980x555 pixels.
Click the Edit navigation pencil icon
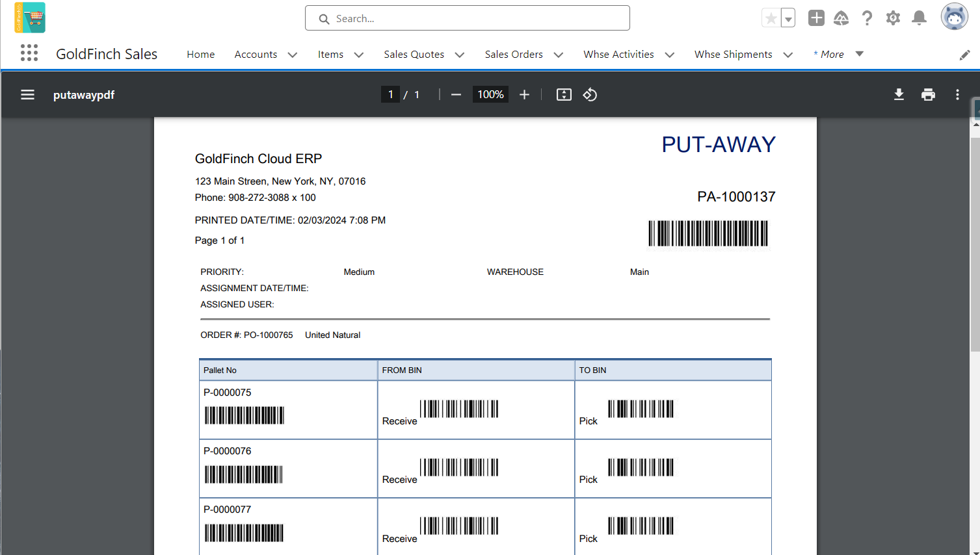point(964,55)
